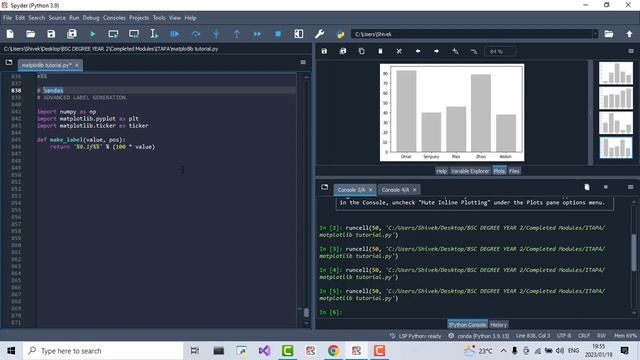
Task: Maximize current pane icon
Action: pyautogui.click(x=299, y=34)
